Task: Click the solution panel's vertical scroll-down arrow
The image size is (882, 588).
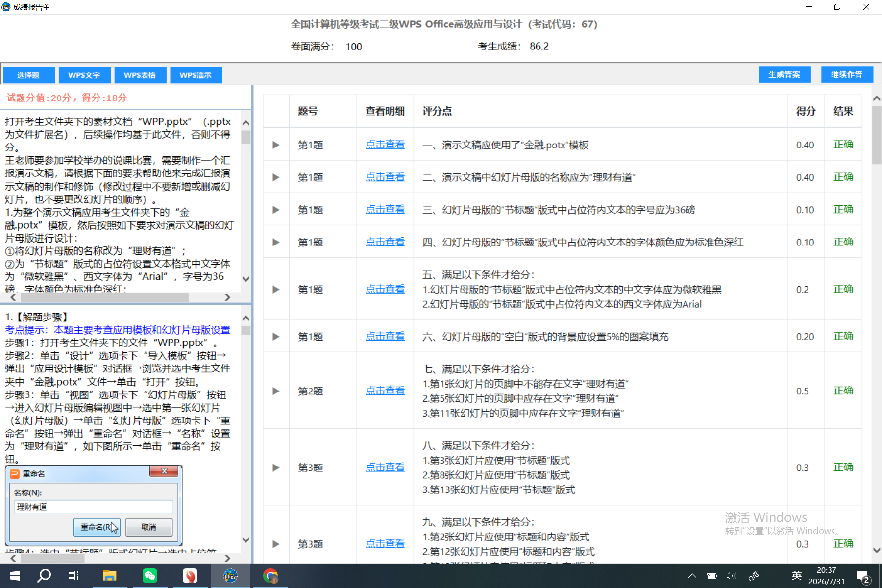Action: (246, 540)
